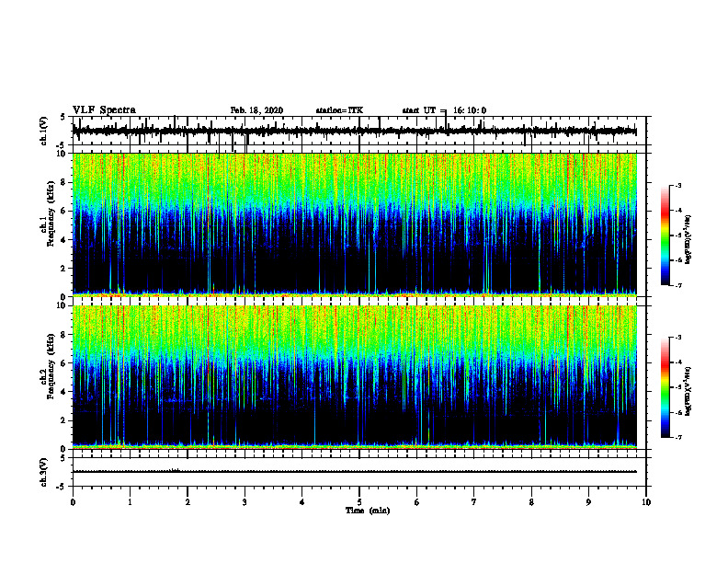Click time axis tick label "3"
This screenshot has height=563, width=728.
click(x=245, y=502)
